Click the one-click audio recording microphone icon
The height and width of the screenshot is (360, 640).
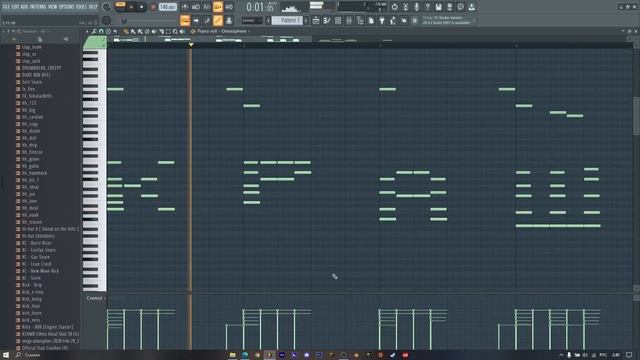click(416, 7)
